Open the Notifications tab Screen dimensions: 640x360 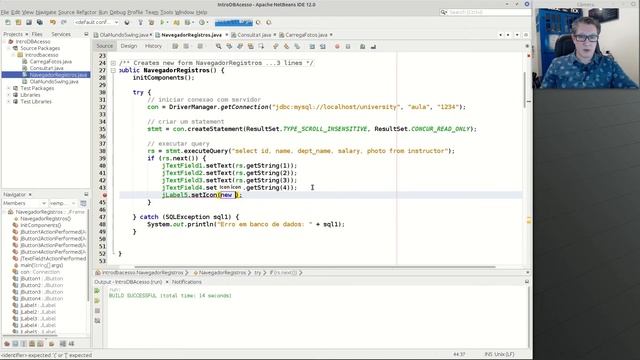187,282
